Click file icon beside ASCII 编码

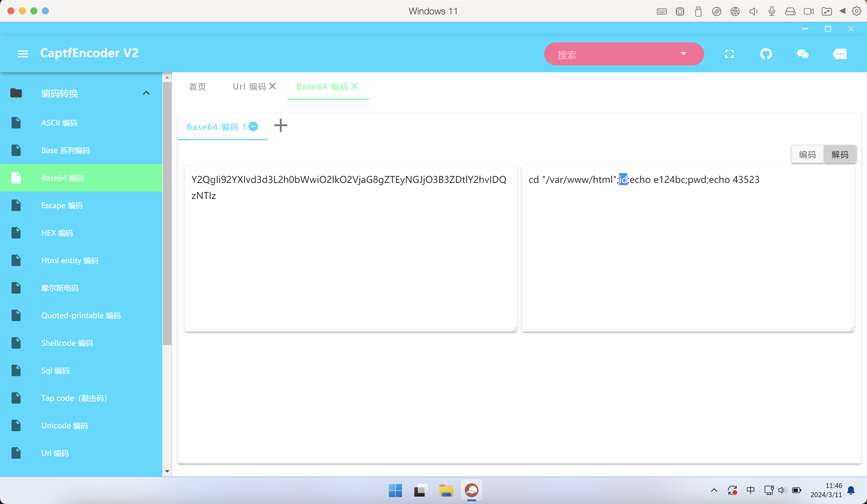pos(16,123)
